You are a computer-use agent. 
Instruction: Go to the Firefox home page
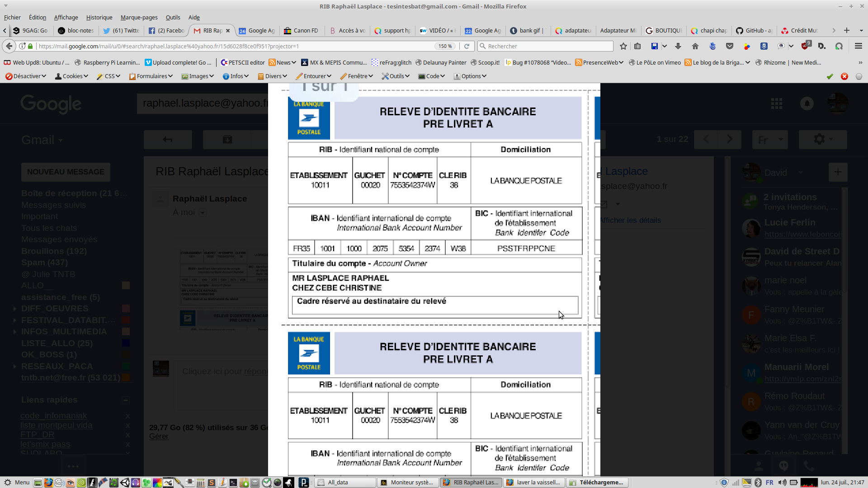[x=695, y=46]
